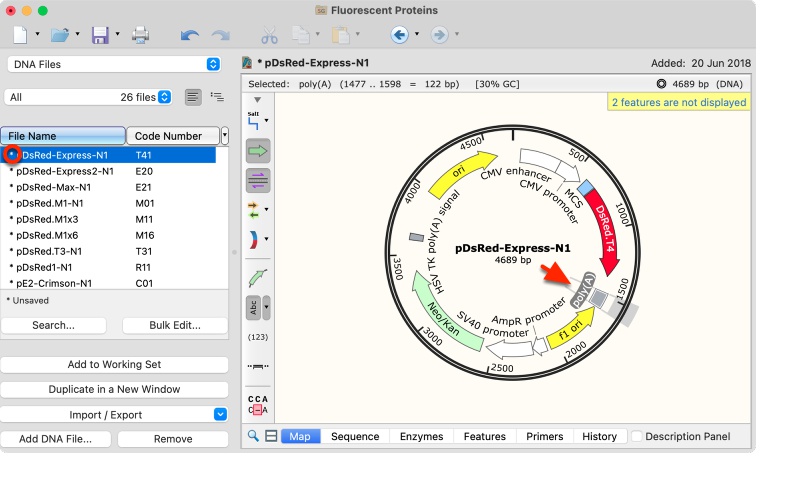Switch to the Primers tab
The width and height of the screenshot is (800, 479).
click(x=544, y=436)
